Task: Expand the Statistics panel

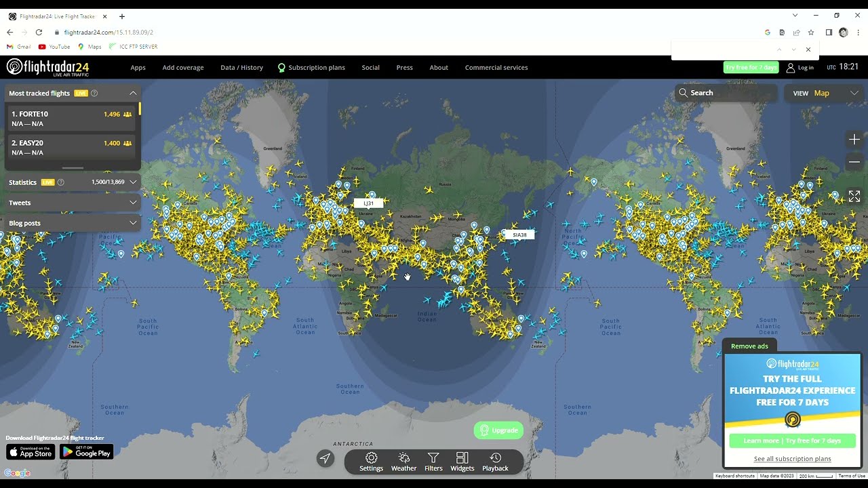Action: pos(134,182)
